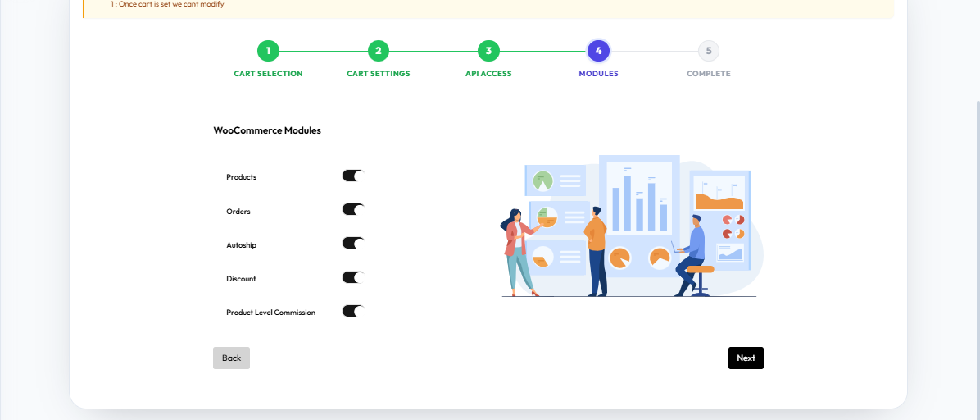Image resolution: width=980 pixels, height=420 pixels.
Task: Select step 5 circle
Action: pos(708,51)
